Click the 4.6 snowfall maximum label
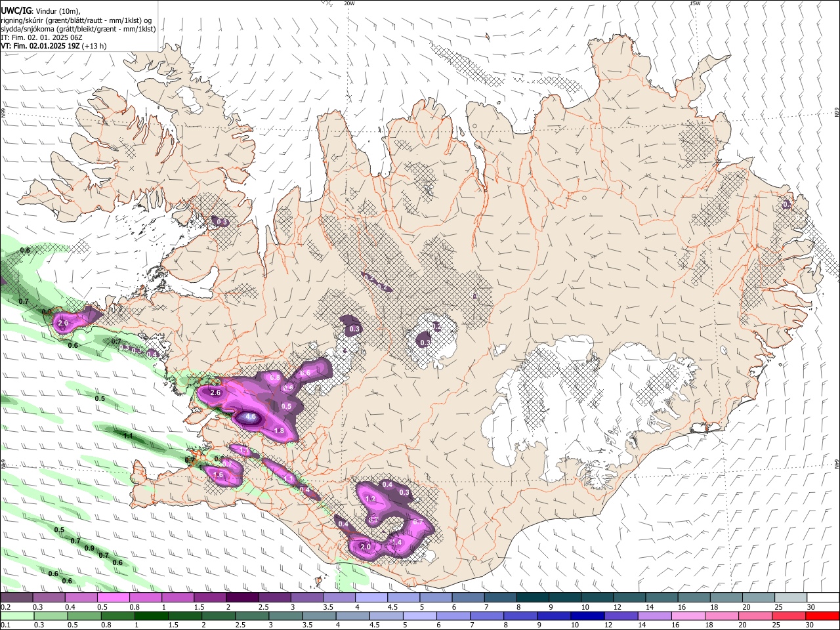Image resolution: width=840 pixels, height=630 pixels. tap(250, 417)
